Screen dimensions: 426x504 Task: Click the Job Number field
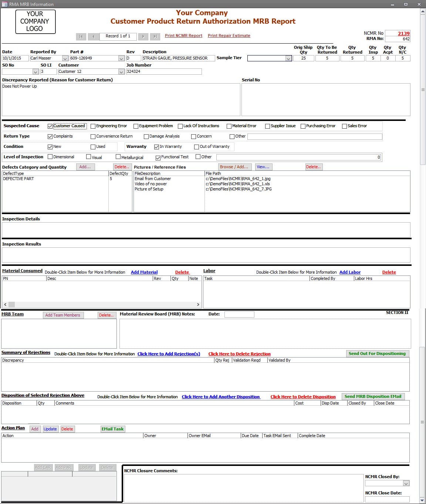click(164, 72)
